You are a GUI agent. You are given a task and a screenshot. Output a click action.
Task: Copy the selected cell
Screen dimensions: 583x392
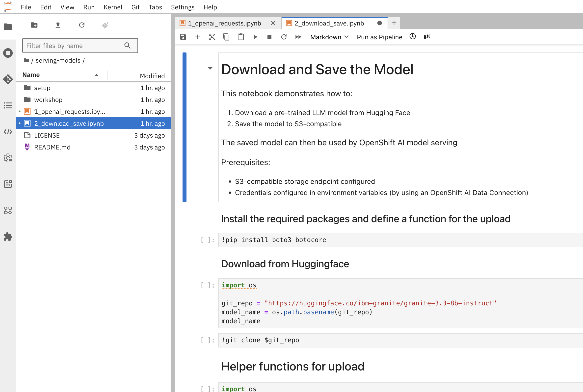pos(226,37)
